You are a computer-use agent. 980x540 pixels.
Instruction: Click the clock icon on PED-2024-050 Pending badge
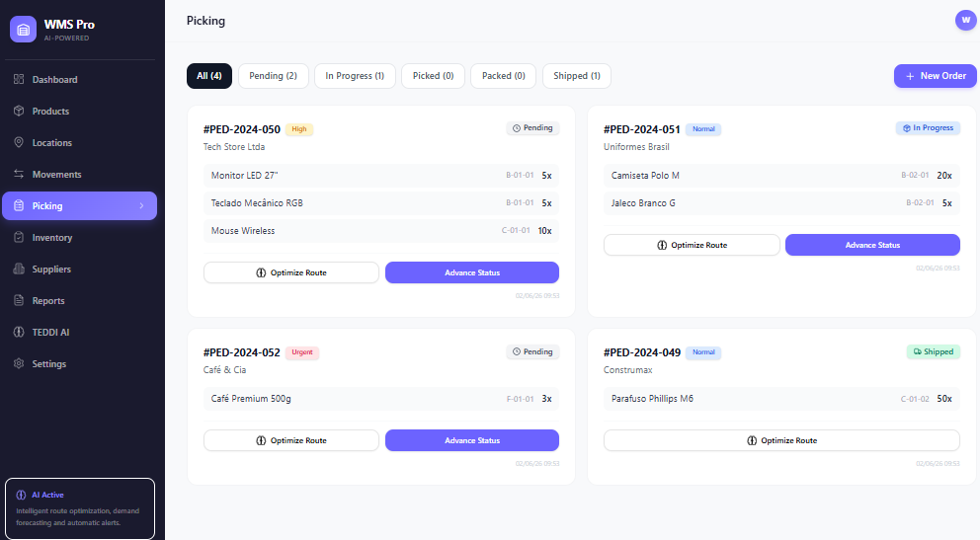pos(517,128)
